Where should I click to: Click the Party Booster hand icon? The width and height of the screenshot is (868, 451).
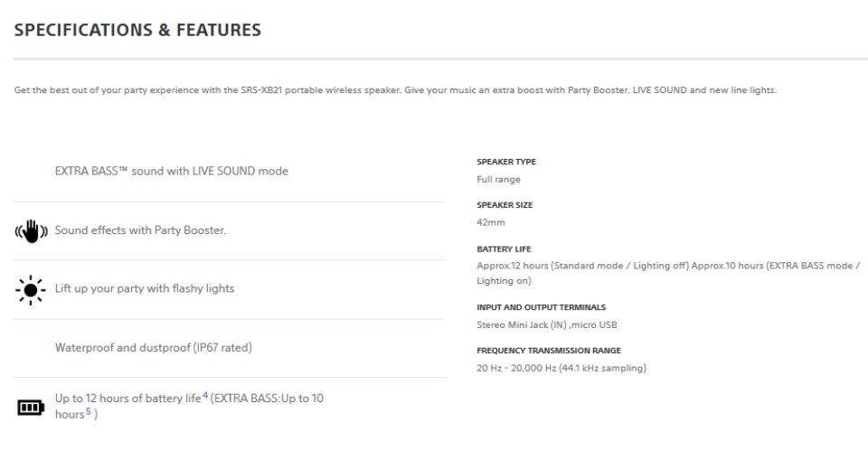point(31,231)
